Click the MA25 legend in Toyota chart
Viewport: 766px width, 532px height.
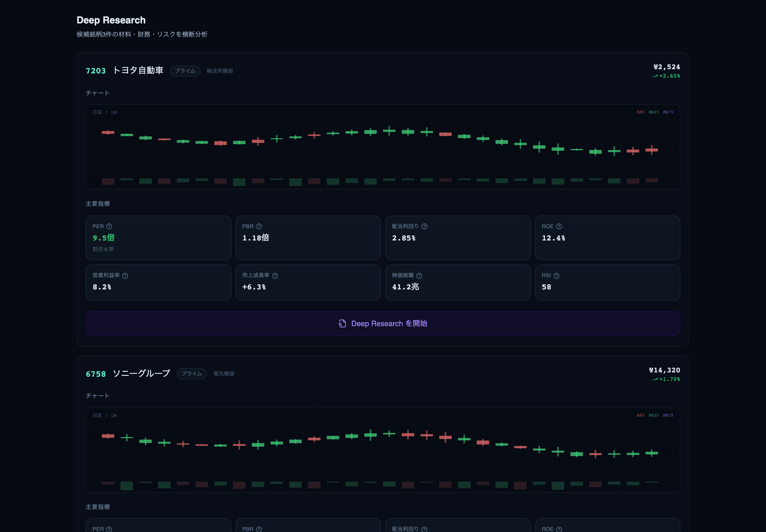click(x=654, y=112)
